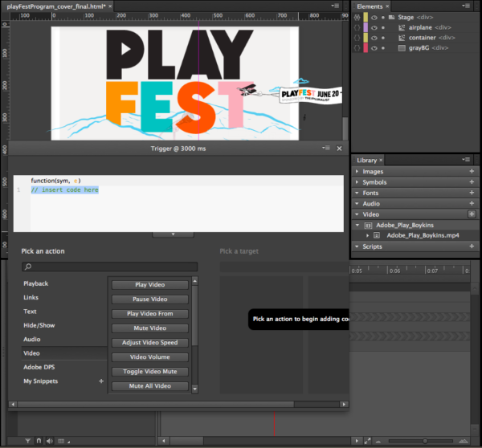This screenshot has width=482, height=448.
Task: Click the Stage element icon
Action: [391, 17]
